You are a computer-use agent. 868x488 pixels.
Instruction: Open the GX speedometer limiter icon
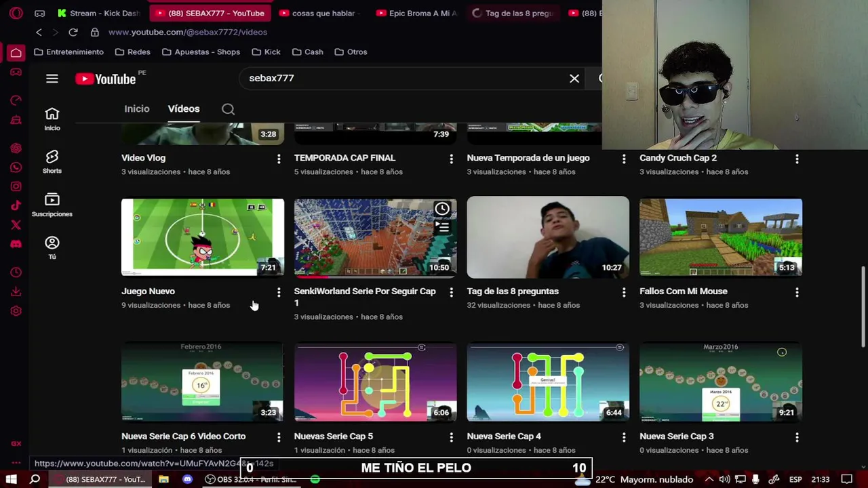[16, 100]
